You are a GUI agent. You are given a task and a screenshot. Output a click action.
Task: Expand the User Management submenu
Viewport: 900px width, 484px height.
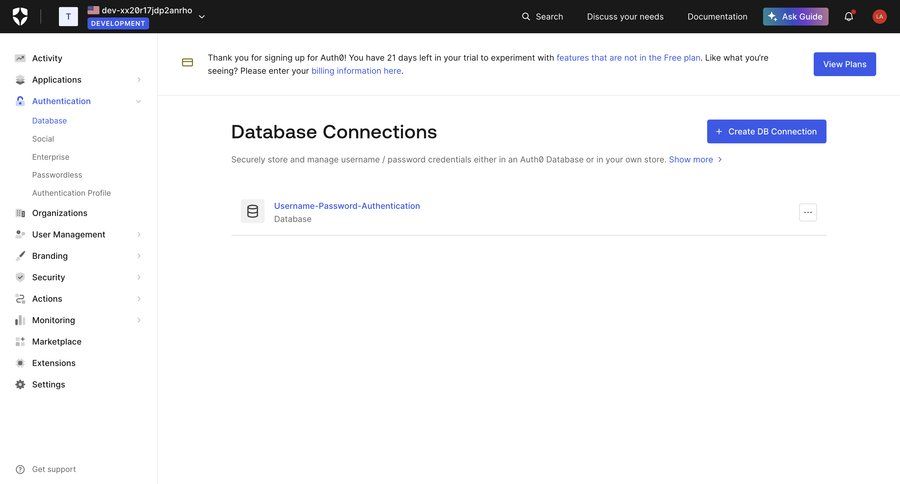click(x=138, y=235)
